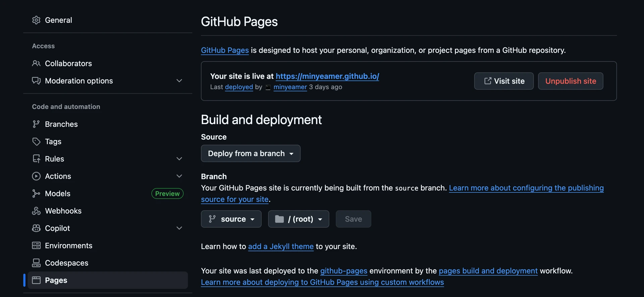Viewport: 644px width, 297px height.
Task: Click Learn more about custom workflows link
Action: 322,282
